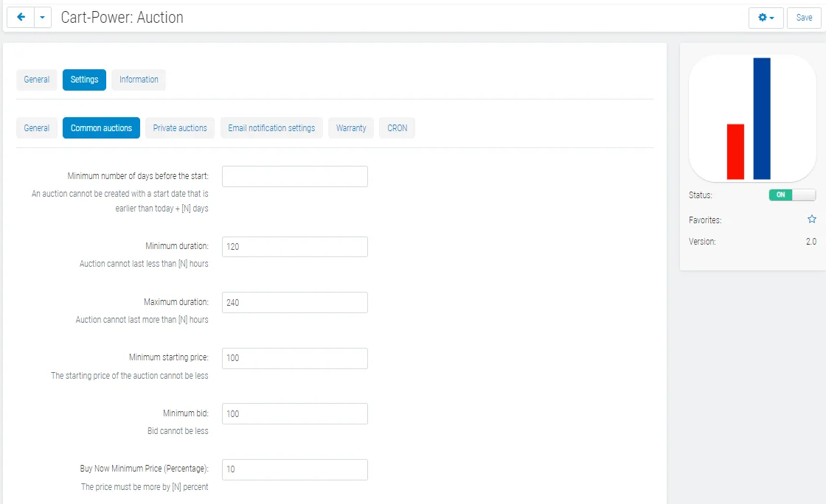The image size is (826, 504).
Task: Edit the Maximum duration field
Action: 295,303
